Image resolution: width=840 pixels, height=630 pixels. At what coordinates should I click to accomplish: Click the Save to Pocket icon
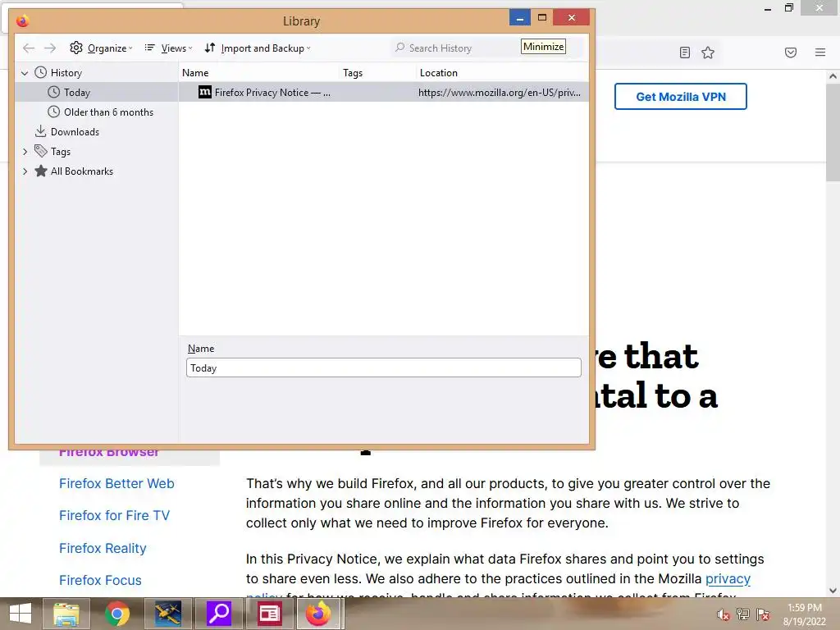click(x=791, y=52)
